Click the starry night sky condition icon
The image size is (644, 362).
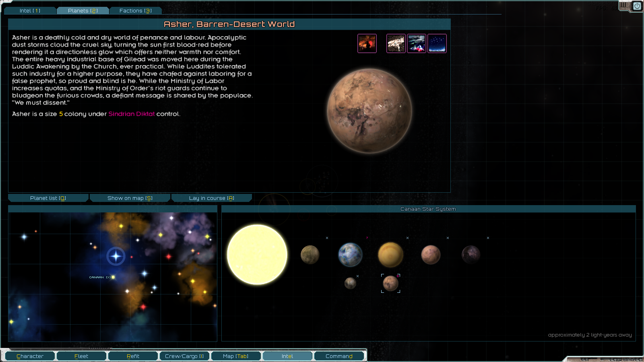(x=437, y=43)
